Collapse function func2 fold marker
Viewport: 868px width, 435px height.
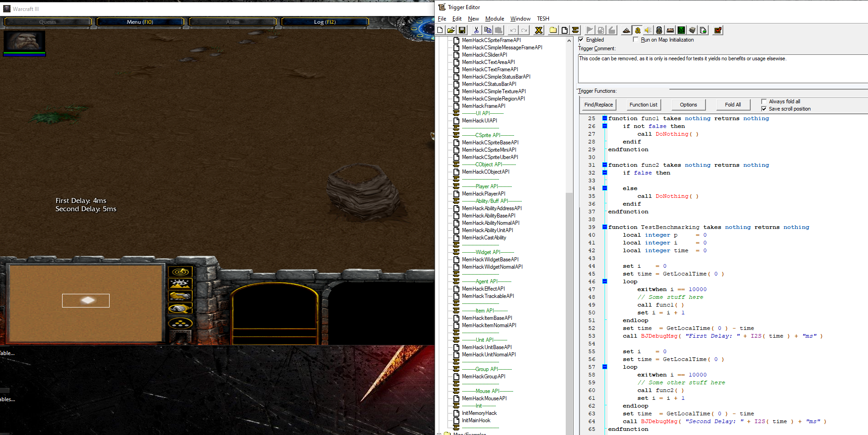605,165
